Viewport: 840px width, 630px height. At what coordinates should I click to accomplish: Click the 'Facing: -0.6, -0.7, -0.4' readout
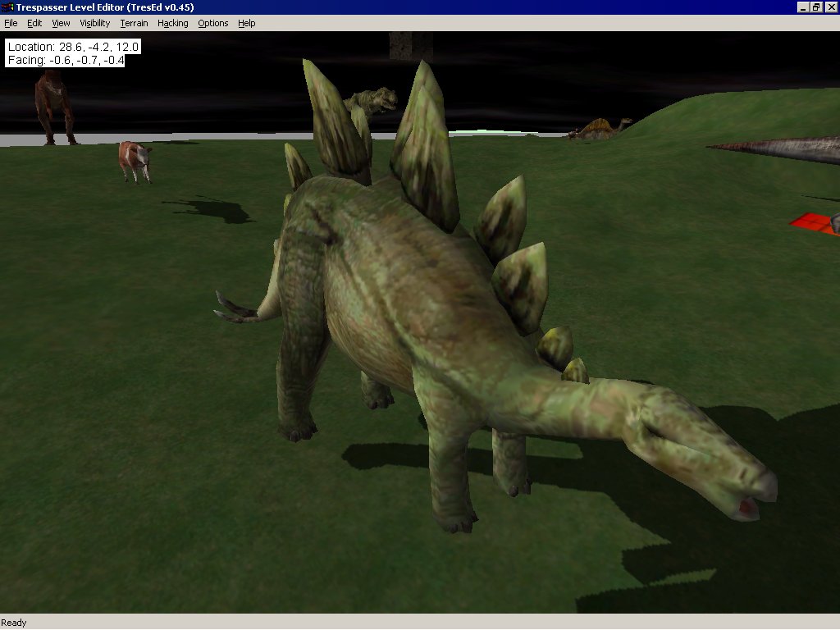(x=66, y=60)
